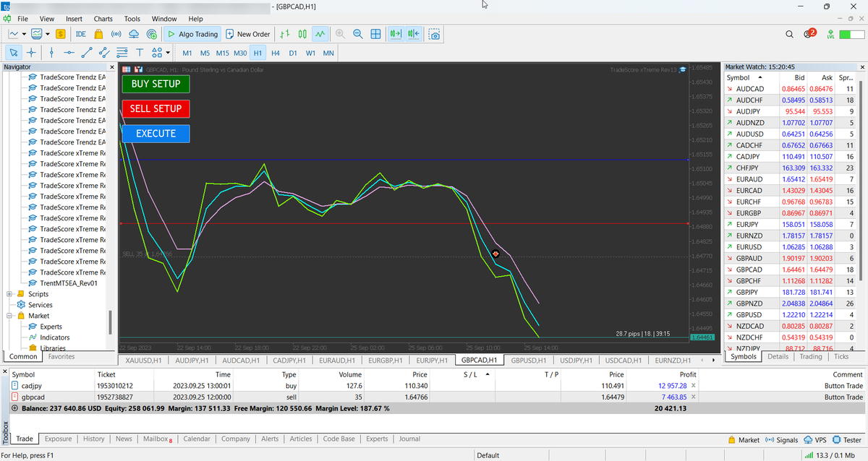The width and height of the screenshot is (868, 461).
Task: Draw a vertical line on chart
Action: (51, 52)
